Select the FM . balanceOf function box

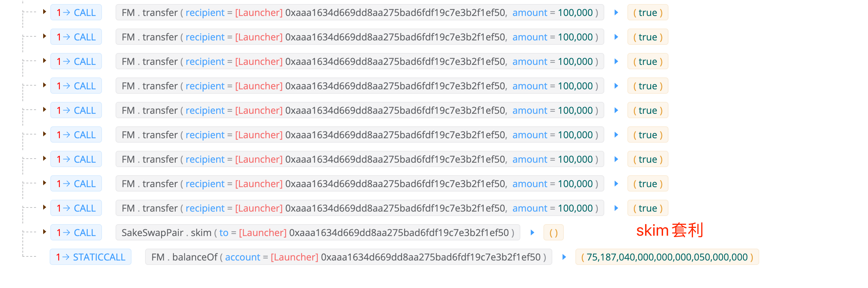click(x=348, y=257)
